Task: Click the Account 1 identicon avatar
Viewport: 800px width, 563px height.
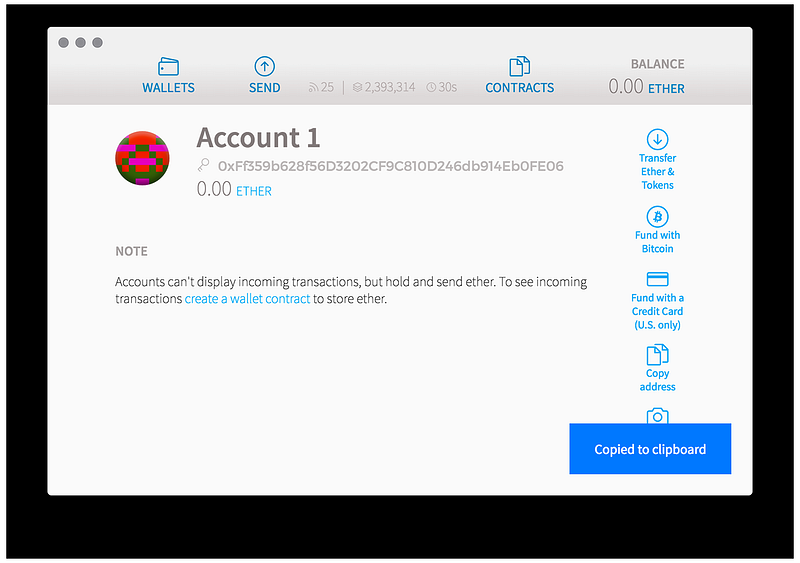Action: (142, 158)
